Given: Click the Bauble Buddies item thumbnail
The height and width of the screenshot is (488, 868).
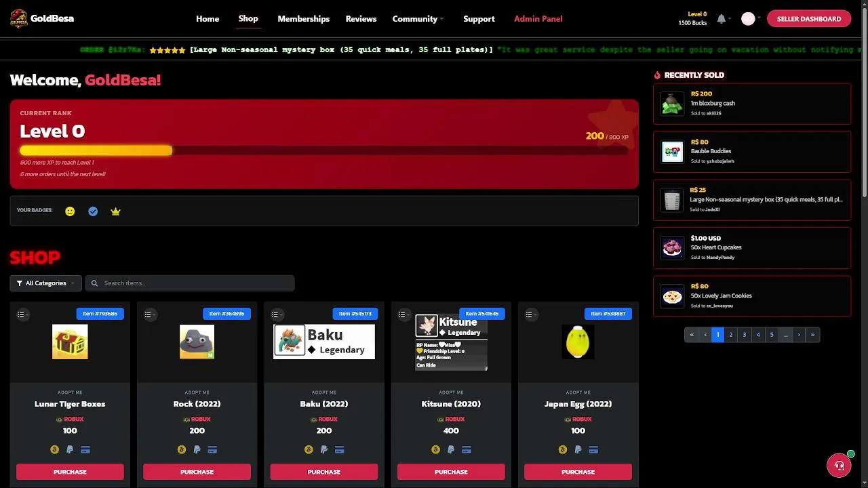Looking at the screenshot, I should (672, 152).
